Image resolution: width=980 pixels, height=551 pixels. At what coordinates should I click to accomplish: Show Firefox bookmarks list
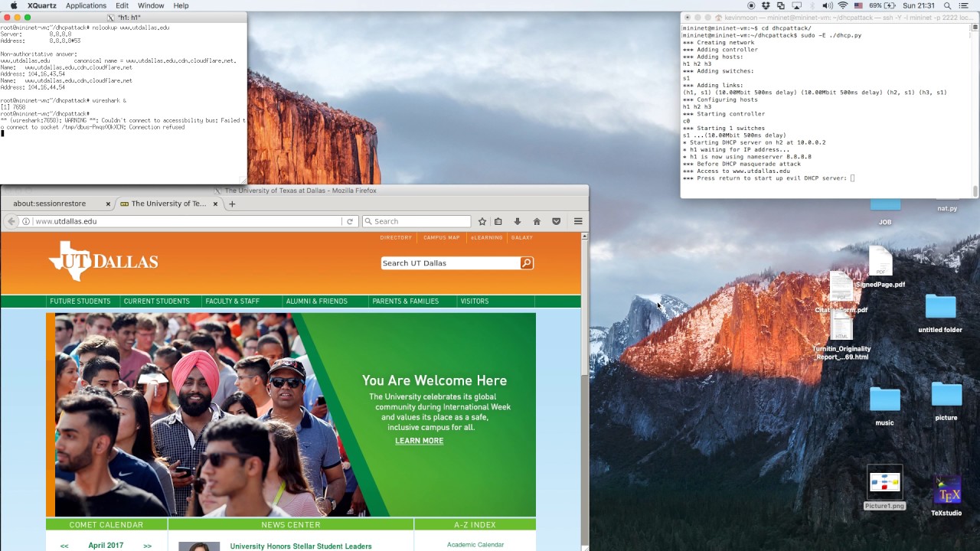point(498,221)
